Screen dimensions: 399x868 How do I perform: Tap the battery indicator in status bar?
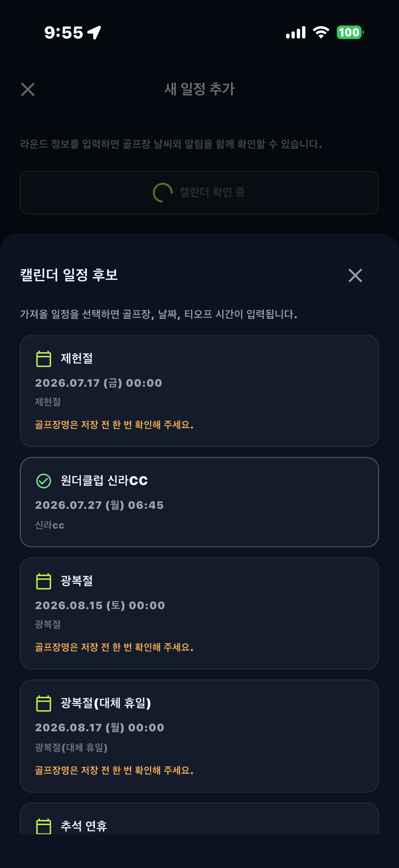pos(350,32)
